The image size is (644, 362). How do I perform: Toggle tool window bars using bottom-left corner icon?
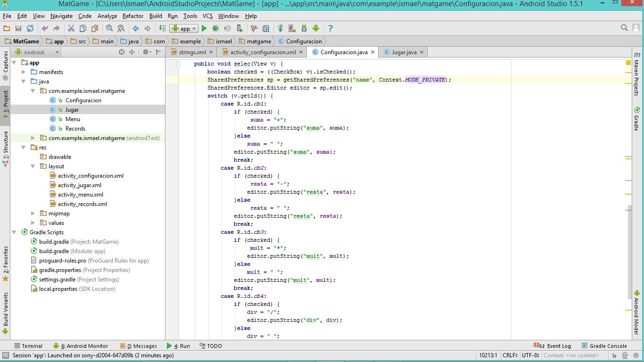[x=5, y=355]
